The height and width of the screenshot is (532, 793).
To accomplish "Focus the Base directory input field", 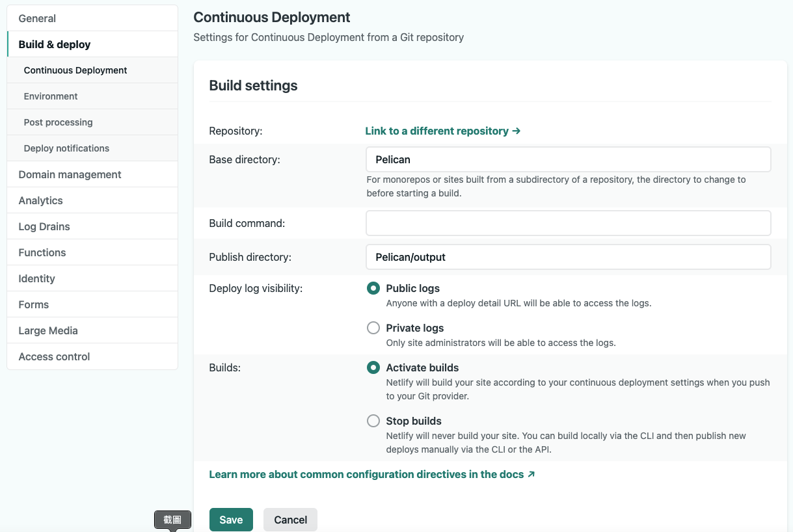I will click(x=569, y=159).
